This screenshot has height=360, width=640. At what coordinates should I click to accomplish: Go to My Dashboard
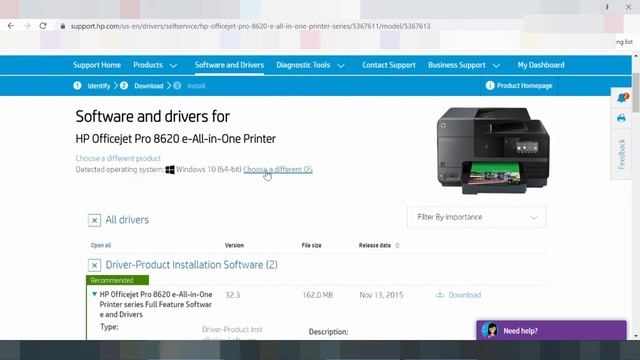click(541, 65)
